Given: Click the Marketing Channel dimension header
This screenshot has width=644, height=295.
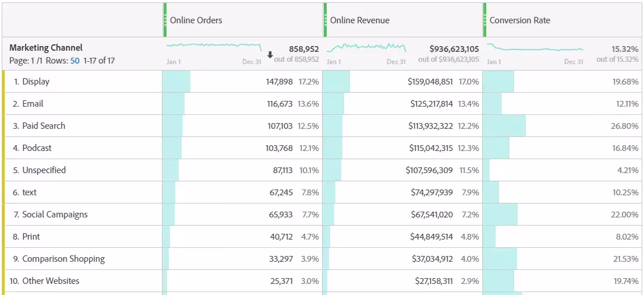Looking at the screenshot, I should click(x=45, y=48).
